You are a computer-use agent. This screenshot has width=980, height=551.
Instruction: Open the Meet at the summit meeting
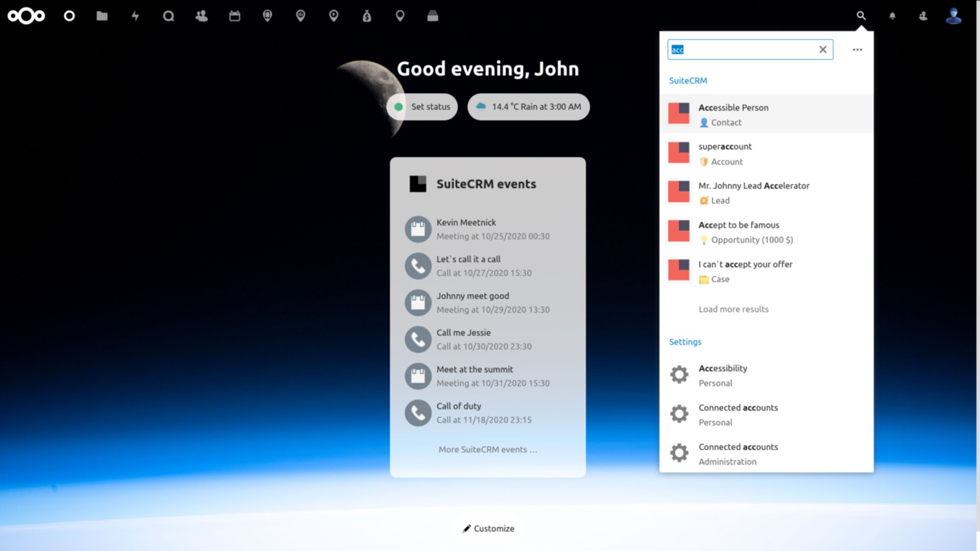(x=488, y=376)
